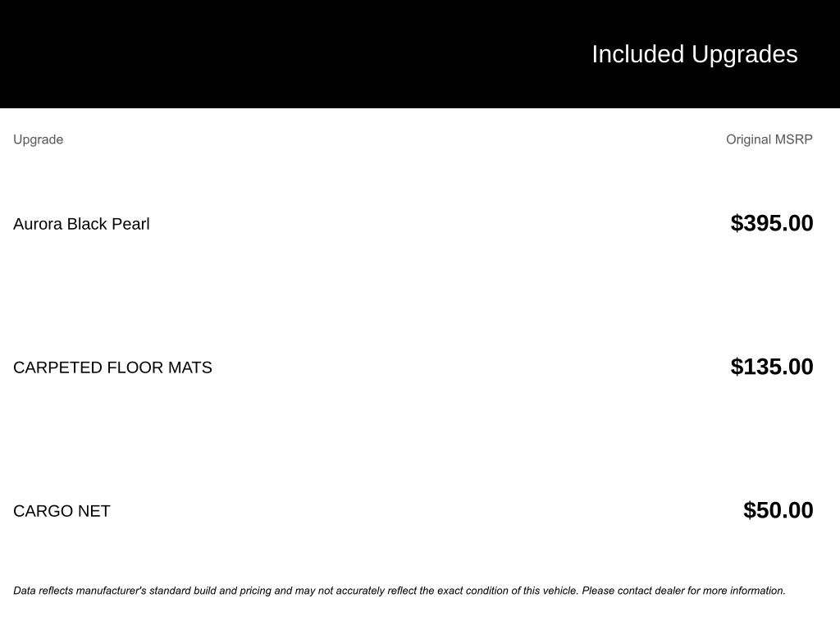Click the word 'Pearl' in the first upgrade
This screenshot has height=630, width=840.
point(131,224)
